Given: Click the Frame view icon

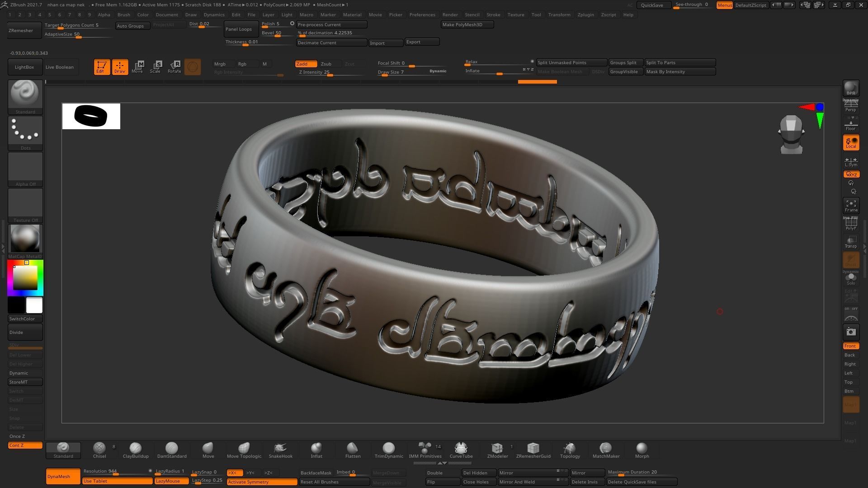Looking at the screenshot, I should click(x=851, y=206).
